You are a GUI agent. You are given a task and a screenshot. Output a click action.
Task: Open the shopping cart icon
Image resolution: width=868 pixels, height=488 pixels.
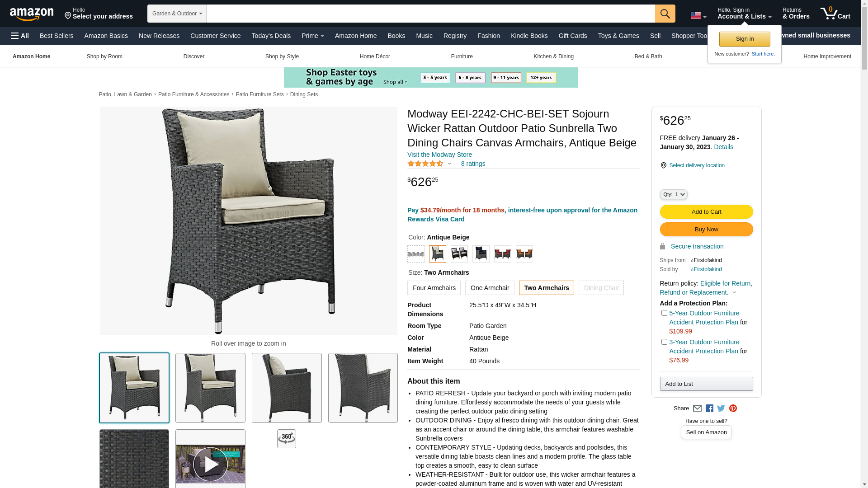click(835, 14)
